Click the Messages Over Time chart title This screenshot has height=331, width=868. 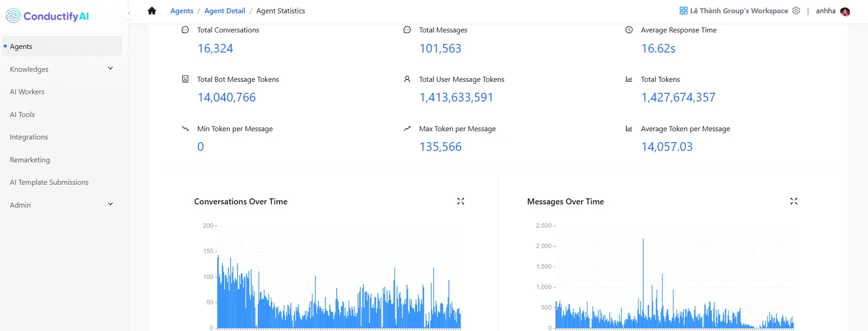[566, 202]
